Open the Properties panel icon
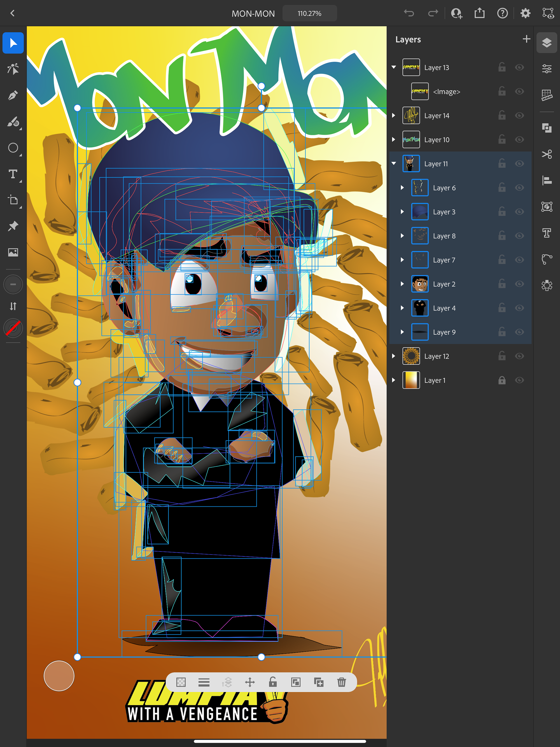This screenshot has width=560, height=747. coord(547,69)
